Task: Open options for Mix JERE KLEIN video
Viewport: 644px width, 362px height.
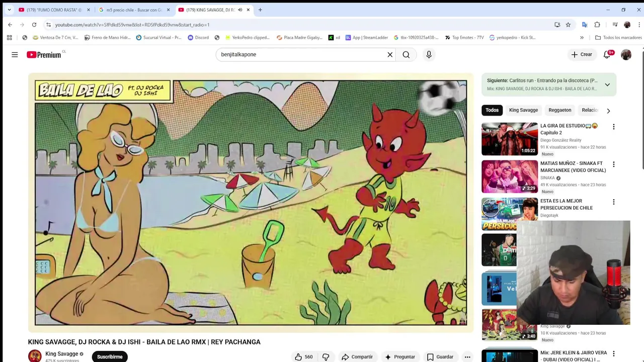Action: click(x=613, y=354)
